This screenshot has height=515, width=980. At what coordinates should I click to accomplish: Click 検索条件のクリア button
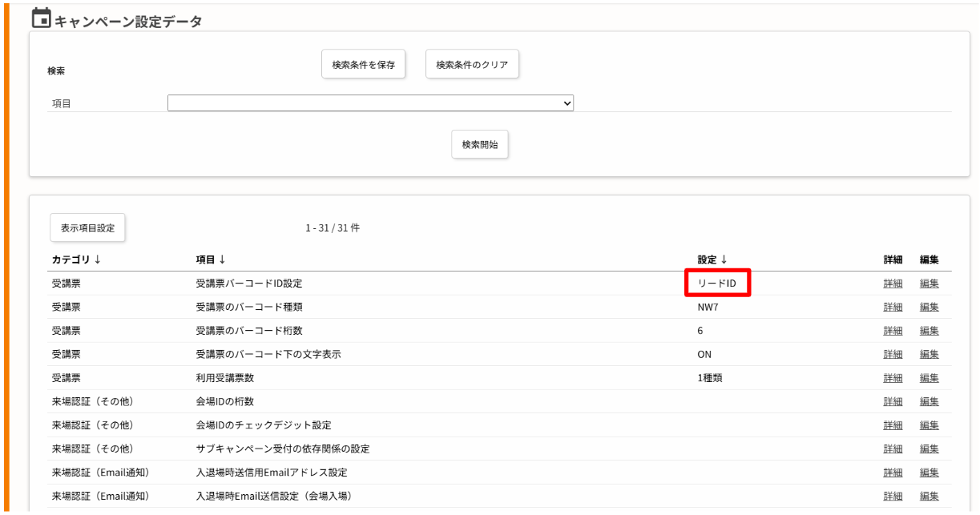[472, 65]
